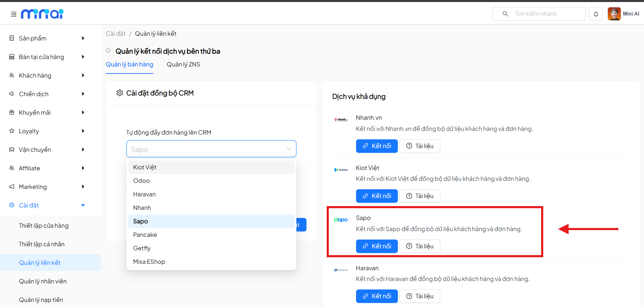Open the notification bell
This screenshot has height=307, width=644.
click(596, 14)
